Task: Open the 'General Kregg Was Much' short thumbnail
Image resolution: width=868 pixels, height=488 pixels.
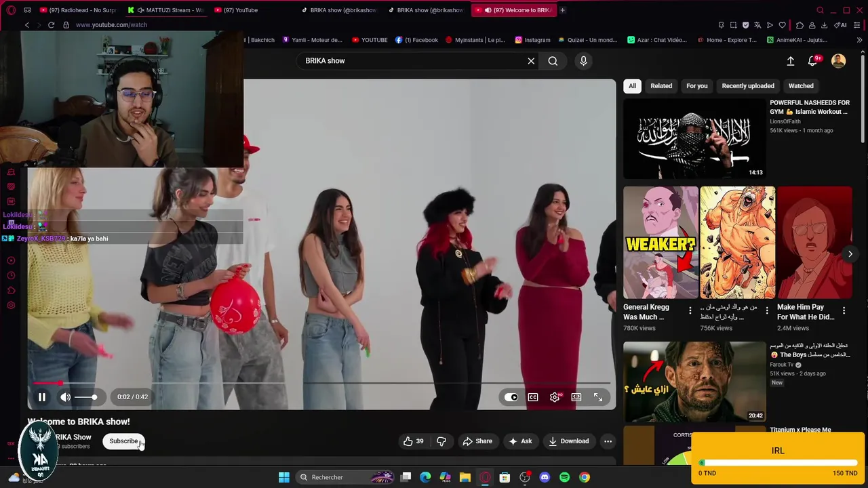Action: (x=660, y=243)
